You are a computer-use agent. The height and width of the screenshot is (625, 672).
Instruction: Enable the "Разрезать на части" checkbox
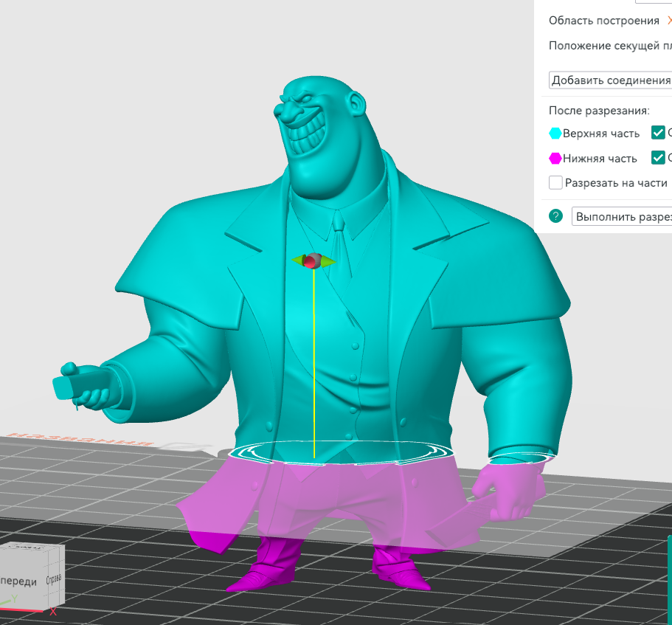point(555,182)
